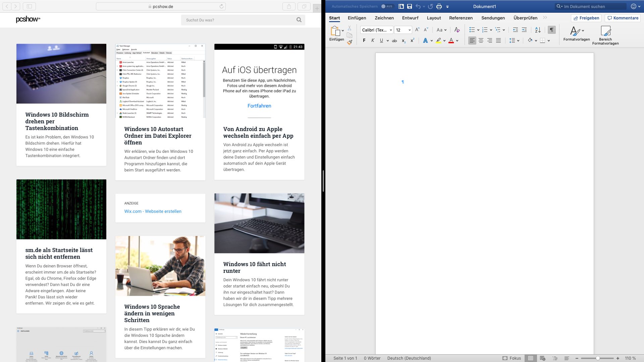Click the save document icon
The image size is (644, 362).
(x=410, y=6)
